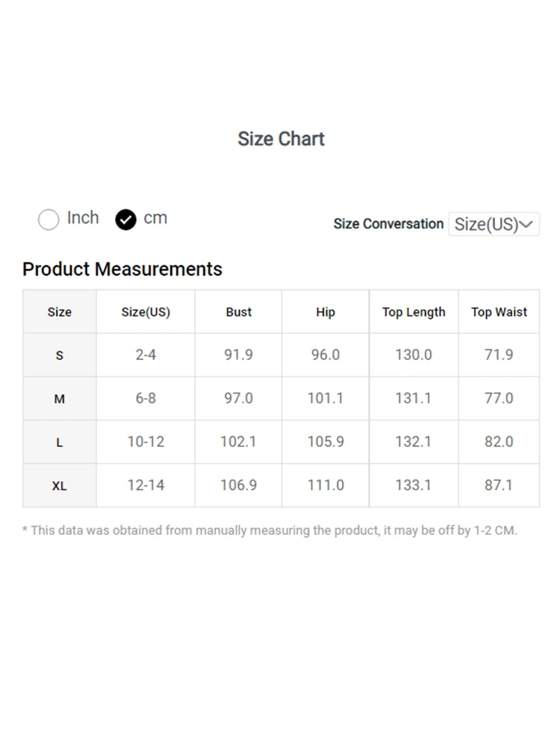This screenshot has width=560, height=747.
Task: Click the Size(US) column header
Action: tap(146, 312)
